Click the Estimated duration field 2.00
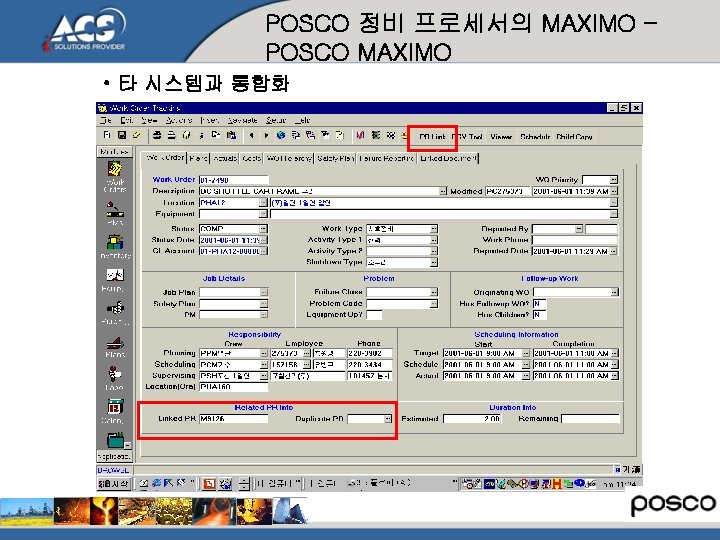 pos(472,419)
